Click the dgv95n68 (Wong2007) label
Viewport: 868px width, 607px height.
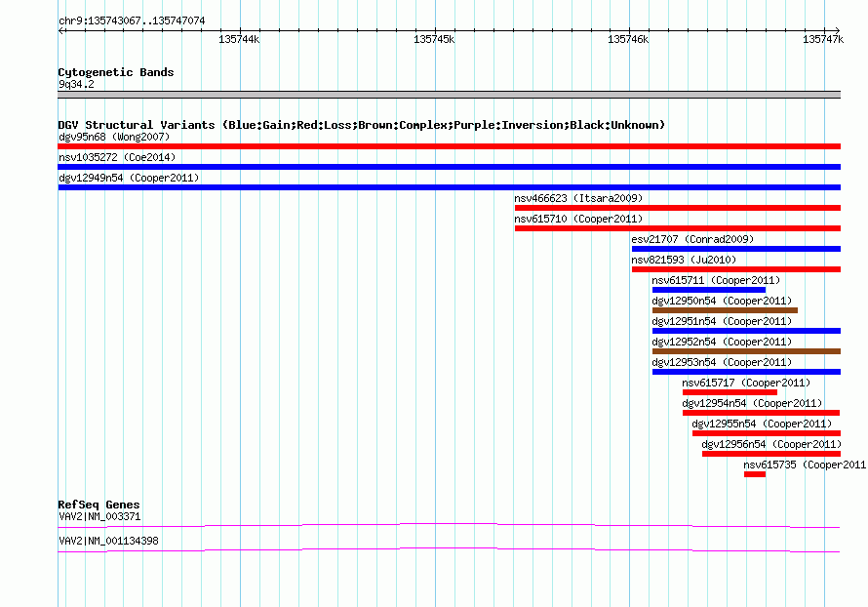(x=114, y=137)
